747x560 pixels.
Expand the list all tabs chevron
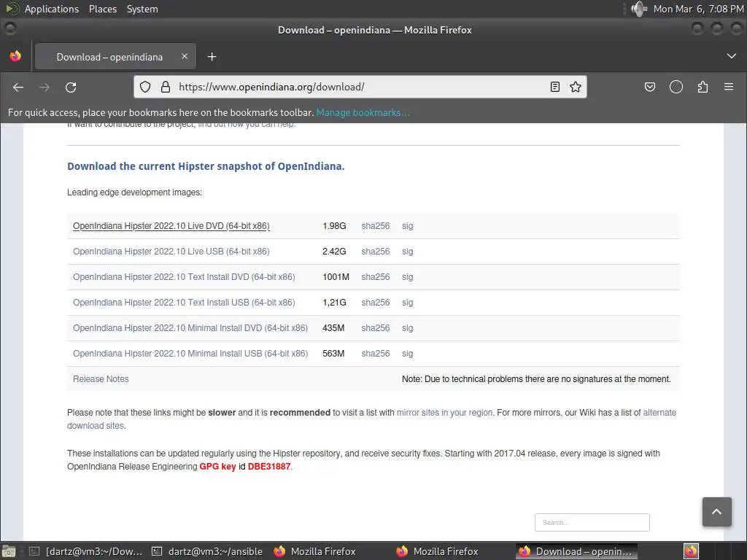click(732, 56)
